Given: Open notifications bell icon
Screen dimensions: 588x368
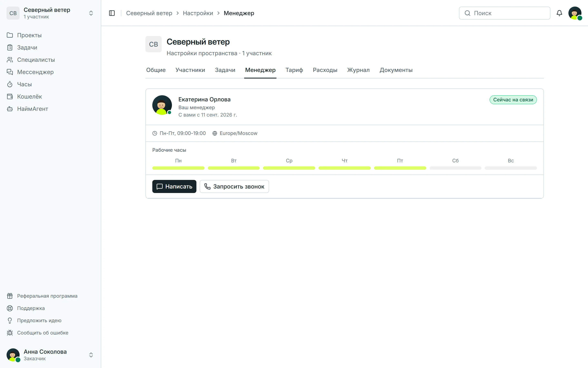Looking at the screenshot, I should pos(559,13).
